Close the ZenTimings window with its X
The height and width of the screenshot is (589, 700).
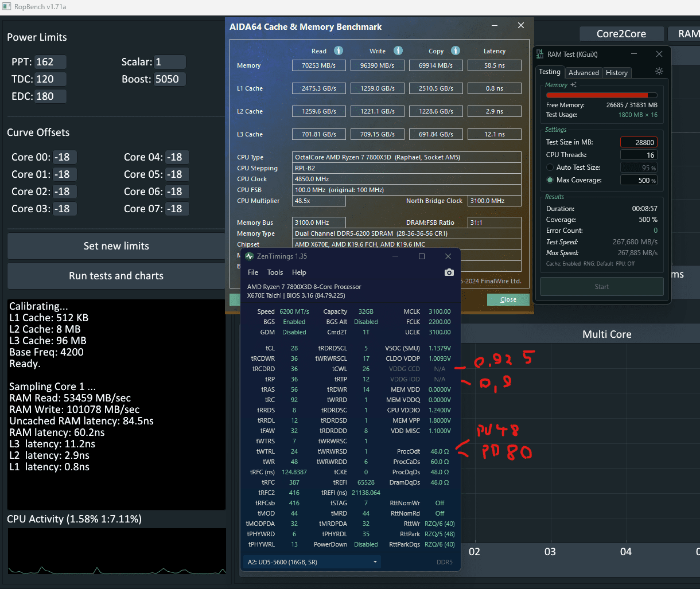[448, 256]
